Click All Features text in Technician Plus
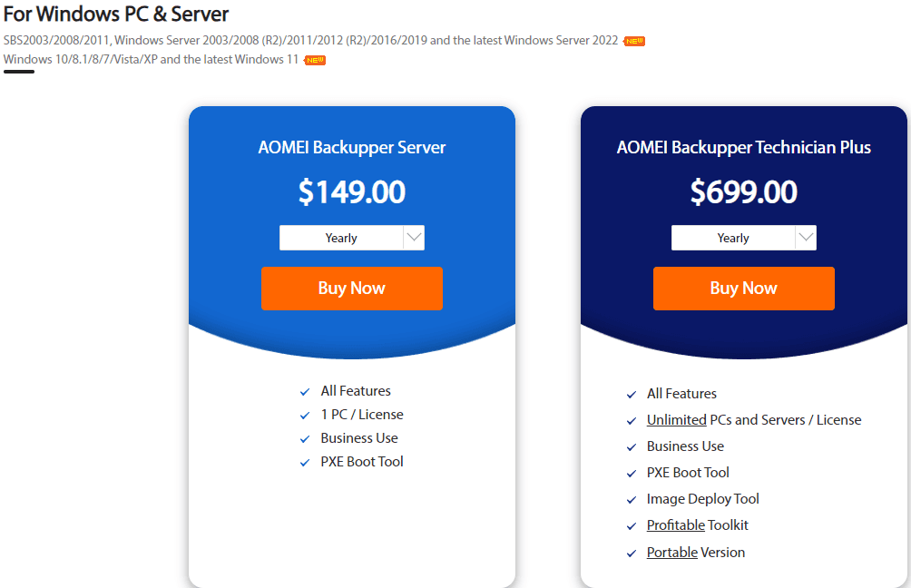The width and height of the screenshot is (911, 588). point(681,394)
